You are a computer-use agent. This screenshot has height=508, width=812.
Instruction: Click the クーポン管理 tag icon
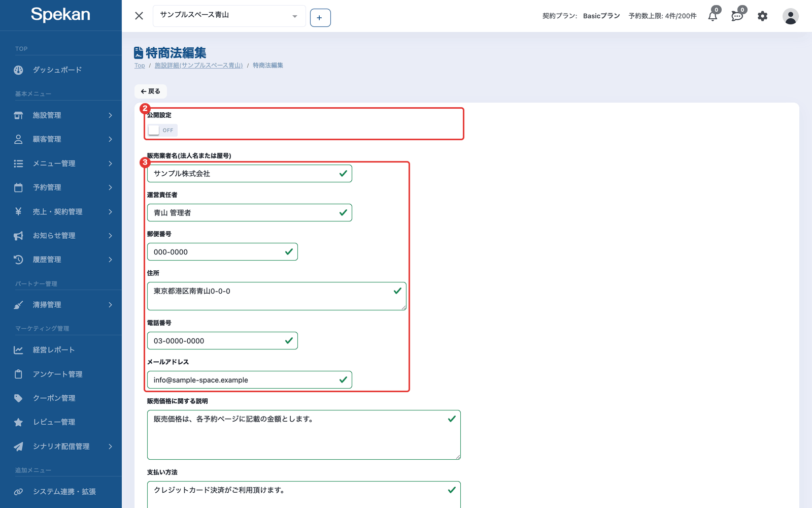click(x=18, y=398)
